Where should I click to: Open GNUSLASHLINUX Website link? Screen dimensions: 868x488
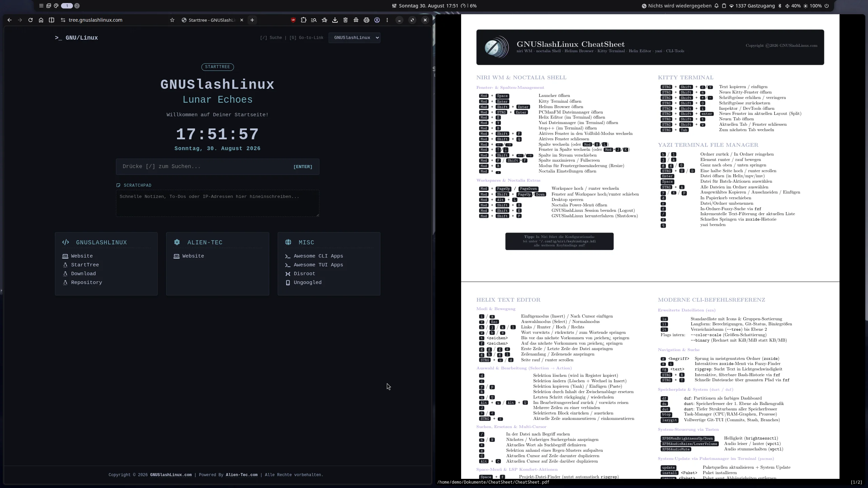tap(82, 256)
